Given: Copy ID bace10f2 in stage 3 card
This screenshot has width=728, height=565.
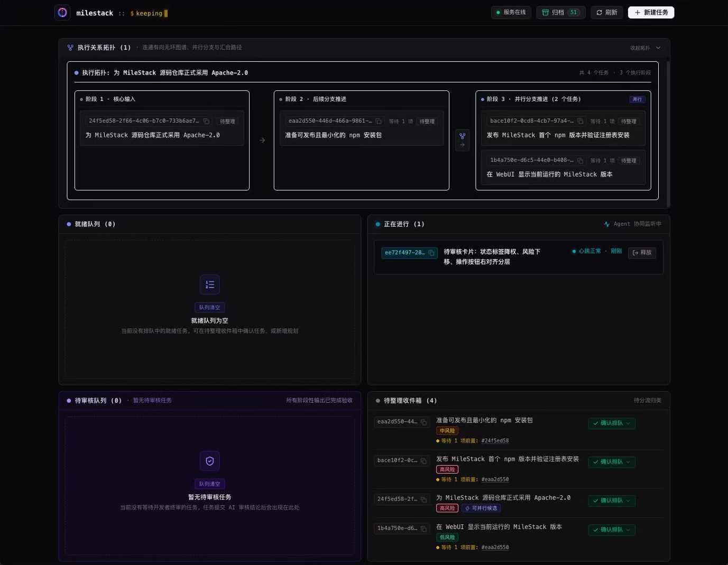Looking at the screenshot, I should pyautogui.click(x=580, y=121).
